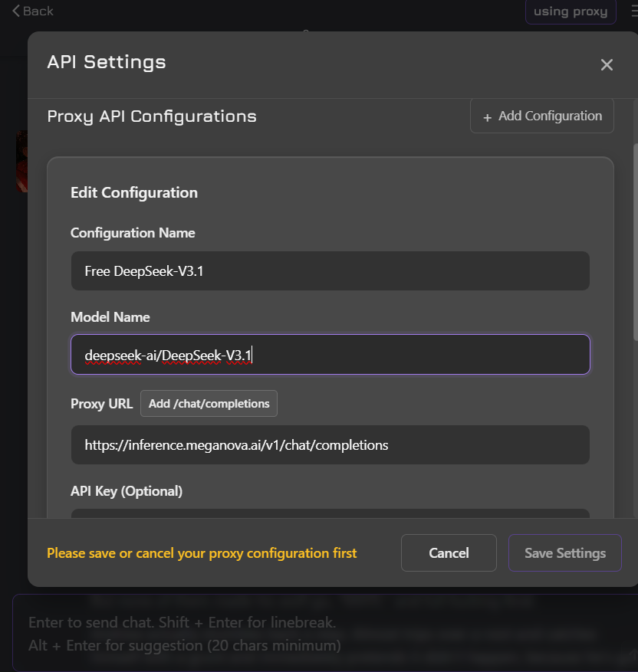Click the Back arrow at top left
This screenshot has width=638, height=672.
[33, 11]
